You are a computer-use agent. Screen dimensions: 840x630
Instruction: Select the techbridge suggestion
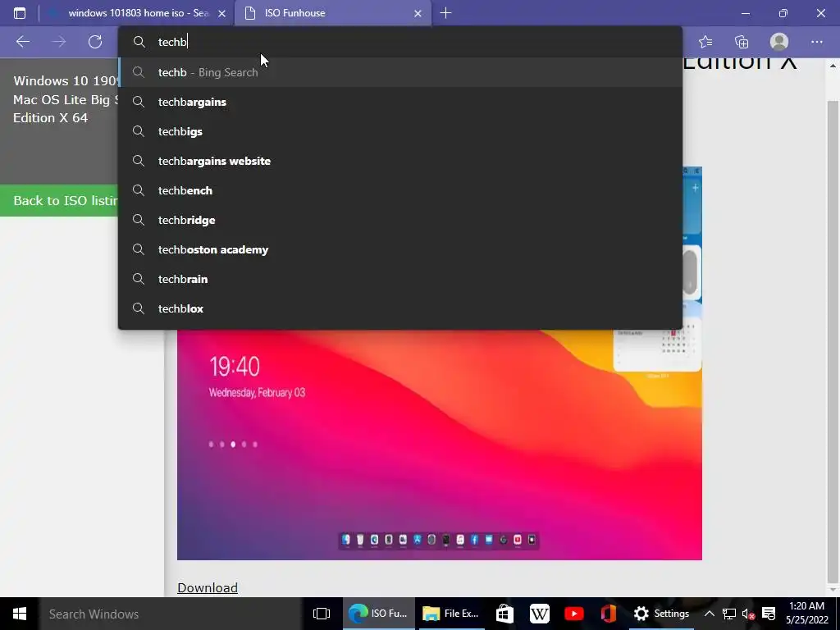click(x=400, y=220)
